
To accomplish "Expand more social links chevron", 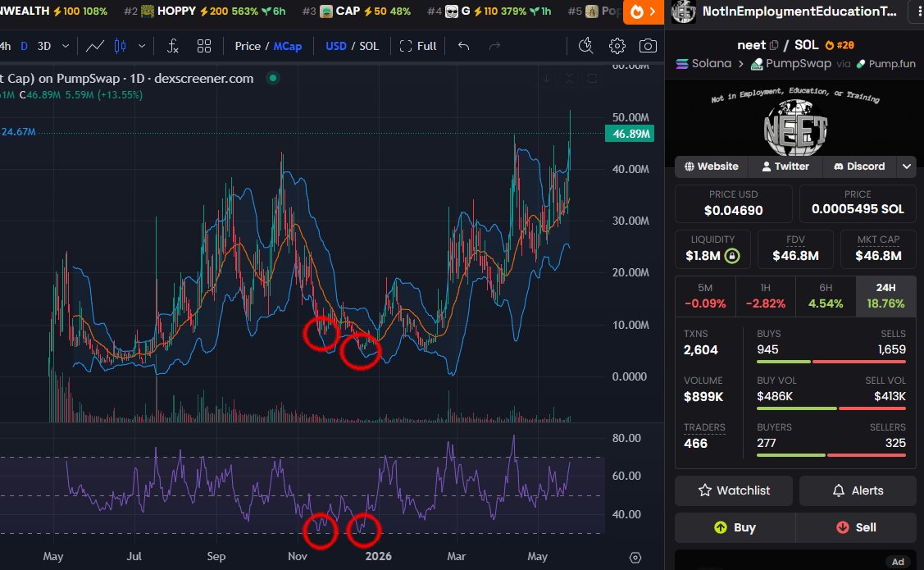I will tap(906, 166).
